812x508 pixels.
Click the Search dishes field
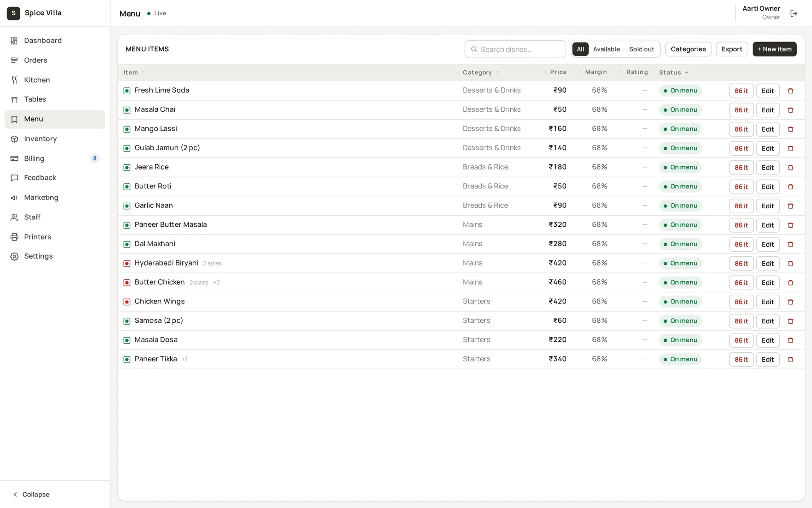515,49
